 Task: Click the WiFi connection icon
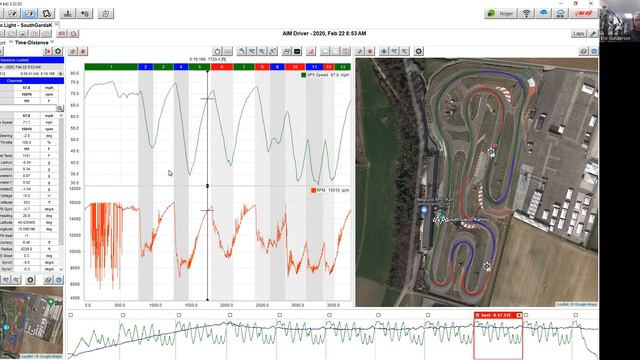(x=527, y=13)
